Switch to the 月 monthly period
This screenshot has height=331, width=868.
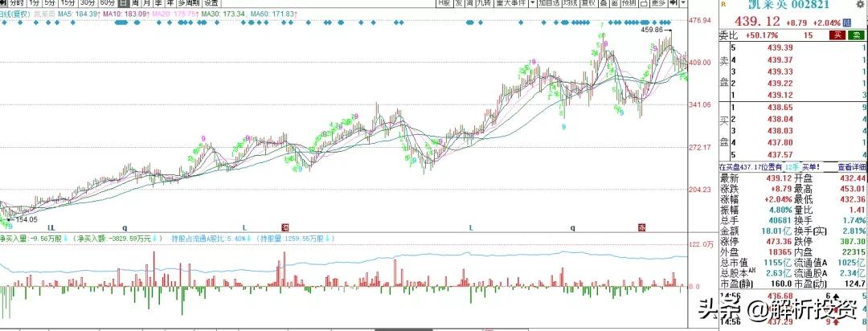147,2
